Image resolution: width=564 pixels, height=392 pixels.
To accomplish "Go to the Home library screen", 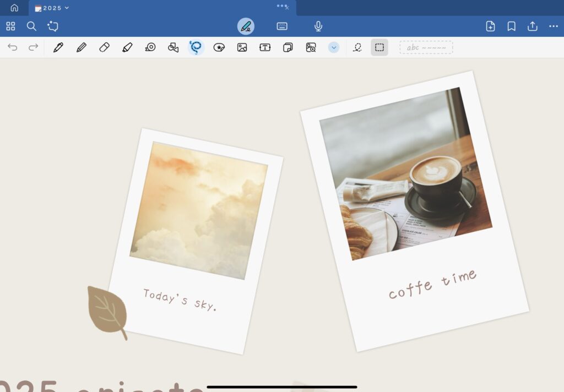I will pos(14,8).
